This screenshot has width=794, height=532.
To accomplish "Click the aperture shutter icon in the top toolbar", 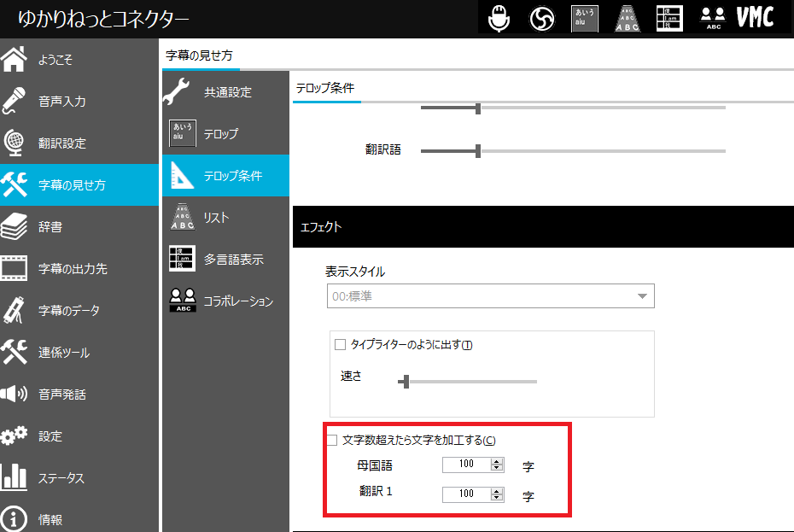I will click(542, 19).
